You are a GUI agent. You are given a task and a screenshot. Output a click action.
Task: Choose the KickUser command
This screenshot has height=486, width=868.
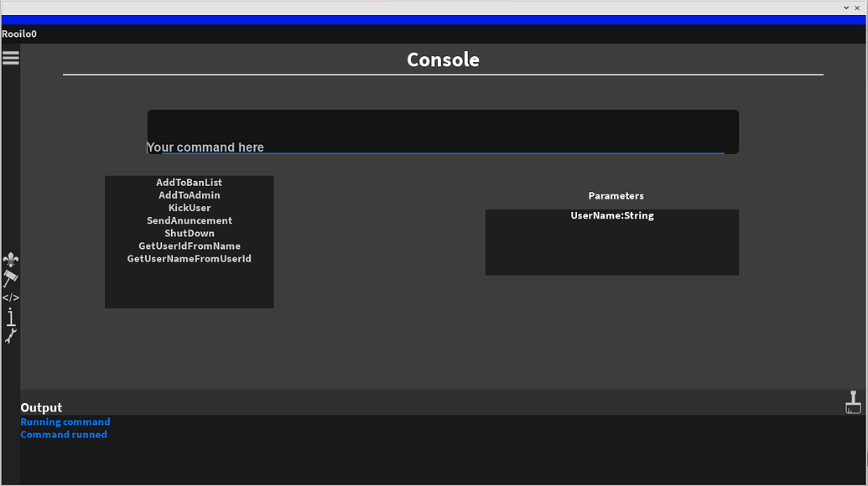189,207
